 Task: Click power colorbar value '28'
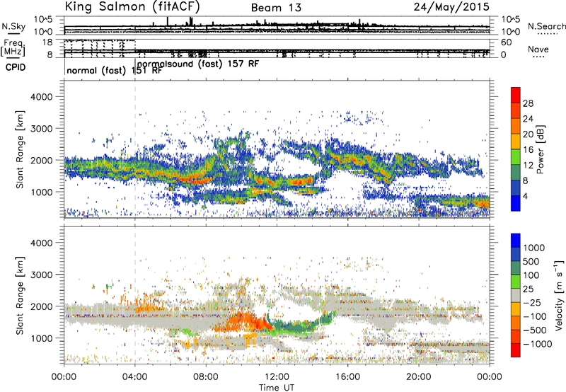[528, 103]
